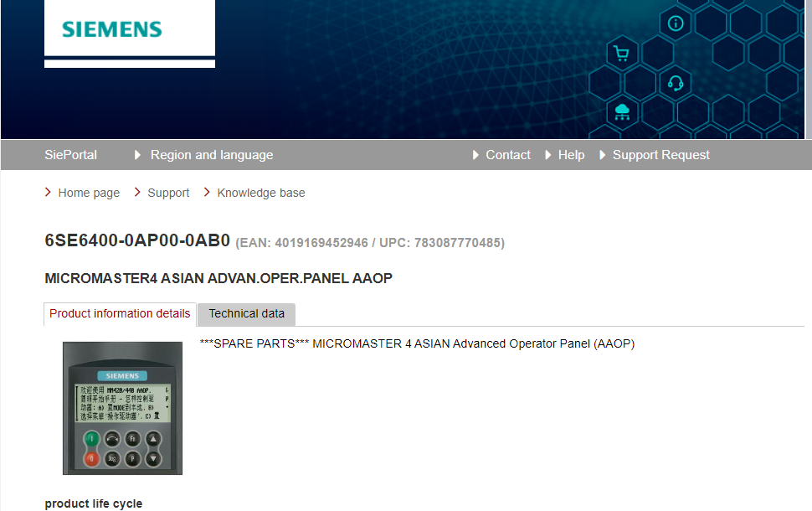
Task: Click the product number 6SE6400-0AP00-0AB0
Action: click(137, 241)
